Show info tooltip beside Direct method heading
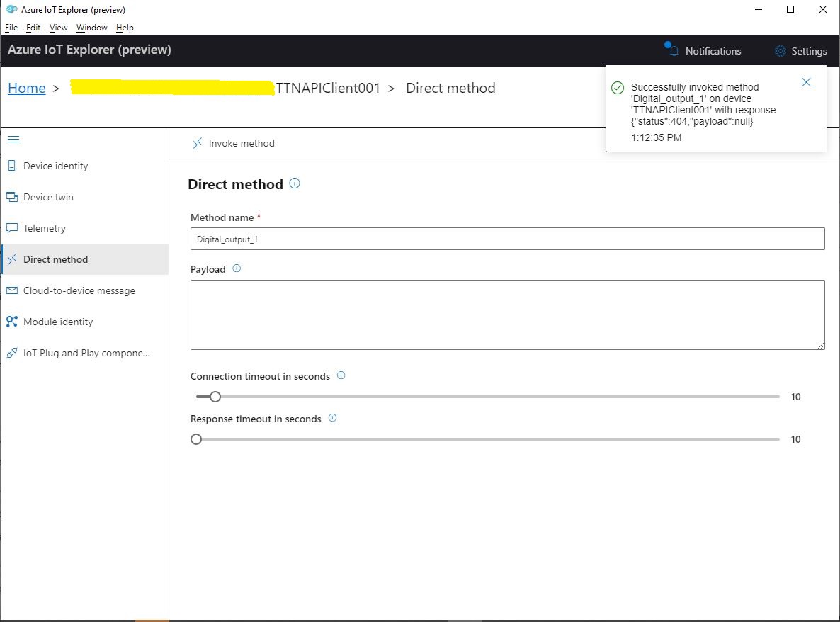The height and width of the screenshot is (622, 840). tap(295, 183)
